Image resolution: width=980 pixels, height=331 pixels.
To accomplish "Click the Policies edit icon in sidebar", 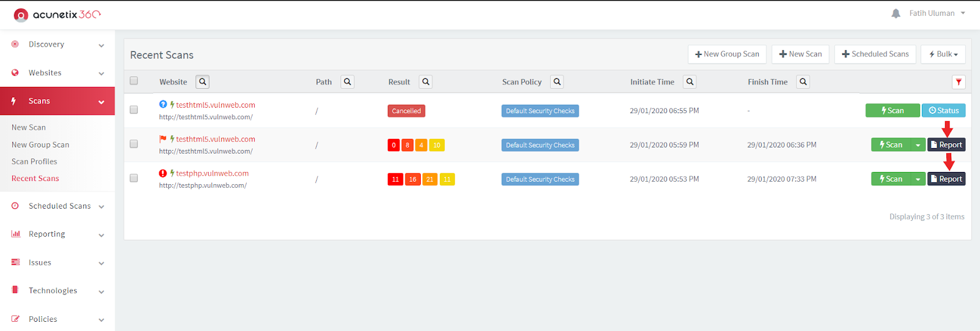I will coord(16,319).
